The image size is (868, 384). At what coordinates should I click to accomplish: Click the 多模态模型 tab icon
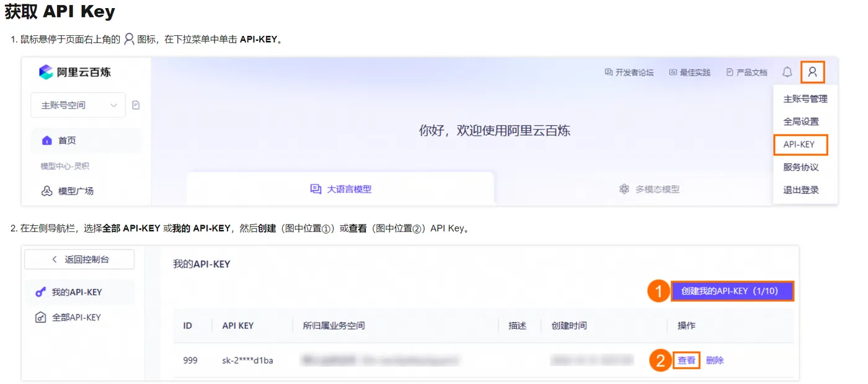[624, 189]
